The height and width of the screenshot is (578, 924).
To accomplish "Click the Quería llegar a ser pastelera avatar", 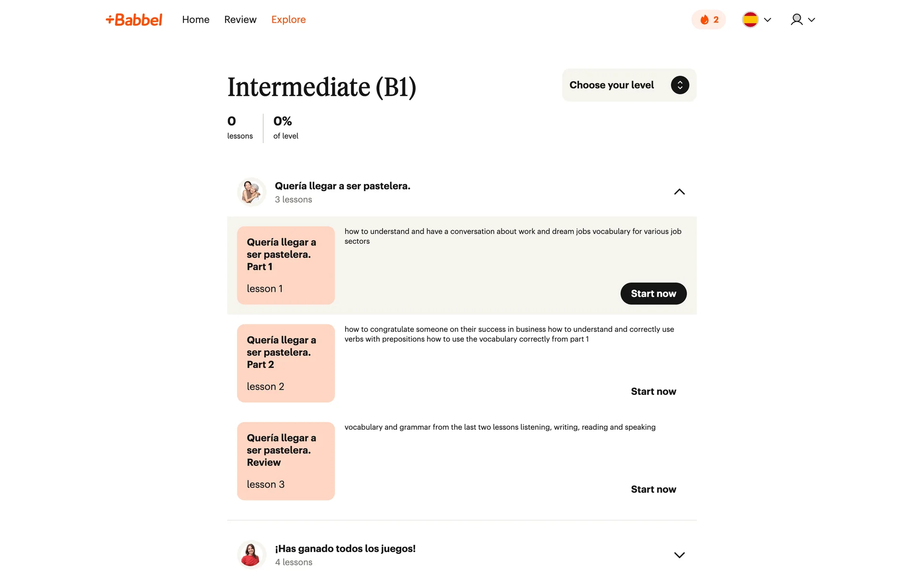I will 252,192.
